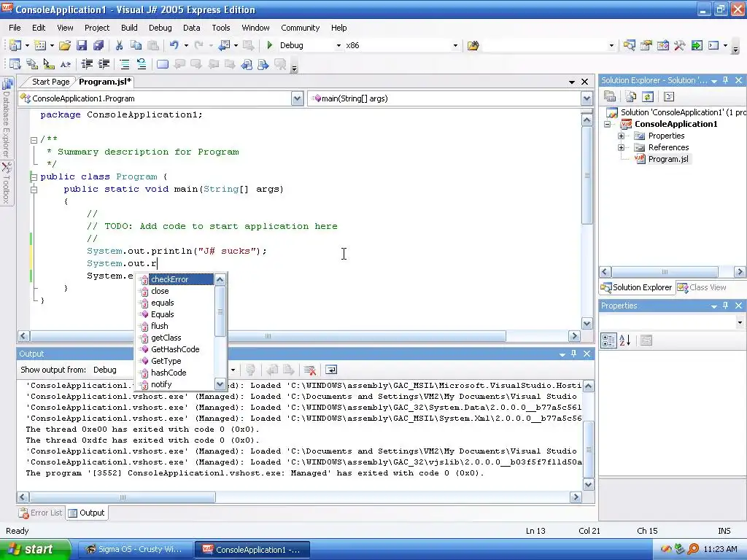
Task: Click the Toggle Bookmark icon
Action: pos(163,64)
